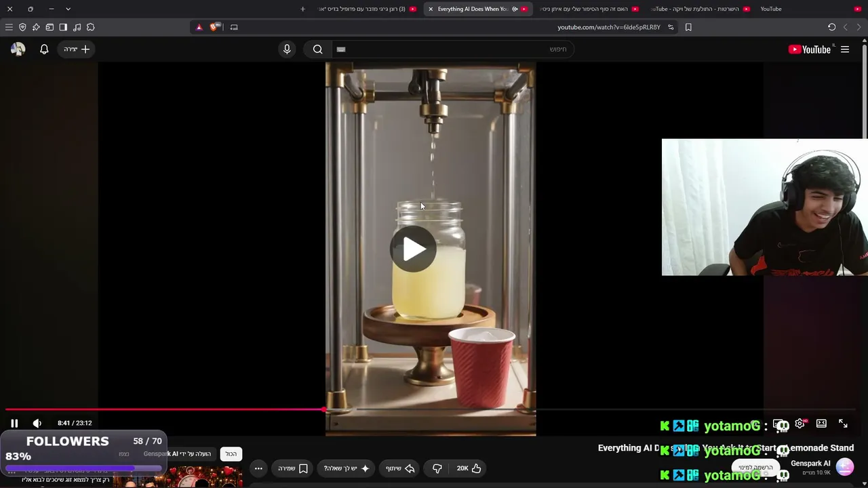Like the video with 20K thumbs-up

469,468
